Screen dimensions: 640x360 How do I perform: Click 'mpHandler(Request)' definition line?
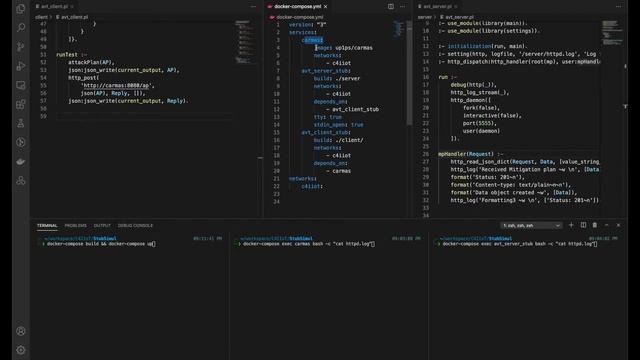[x=471, y=154]
